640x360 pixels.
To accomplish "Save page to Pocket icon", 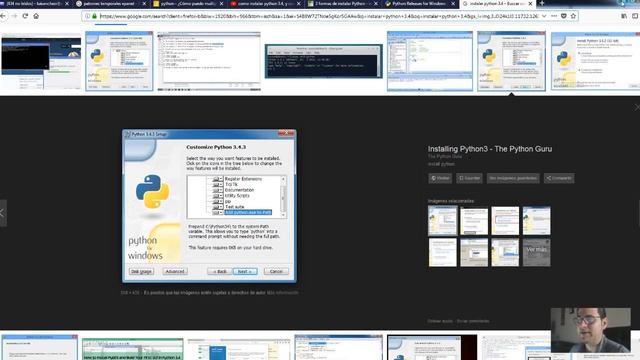I will [564, 16].
